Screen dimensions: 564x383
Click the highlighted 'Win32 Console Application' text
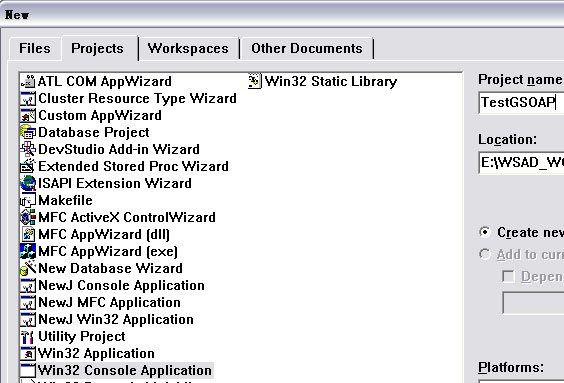point(125,370)
